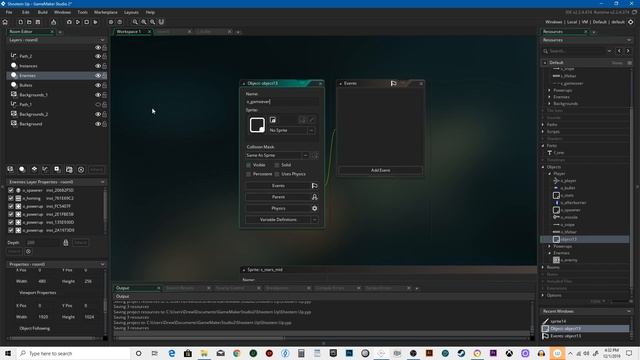Click the create tile layer icon below layers list

34,169
